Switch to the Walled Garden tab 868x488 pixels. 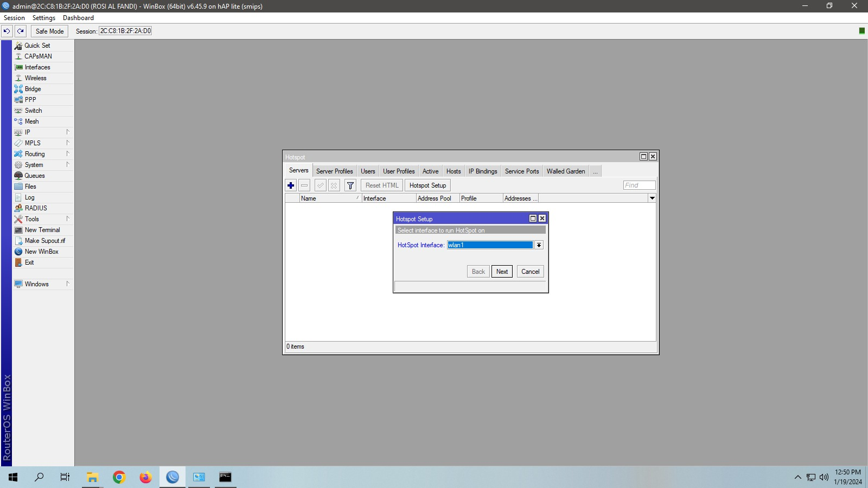[x=566, y=171]
